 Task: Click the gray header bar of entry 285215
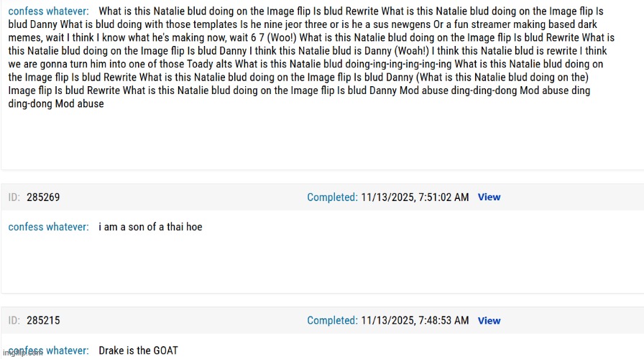[180, 320]
